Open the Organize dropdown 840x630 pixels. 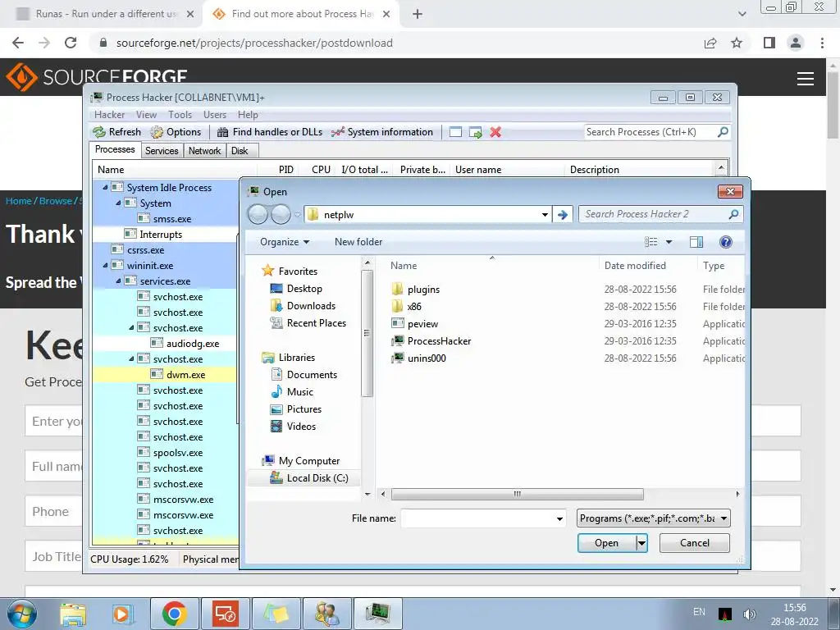285,242
